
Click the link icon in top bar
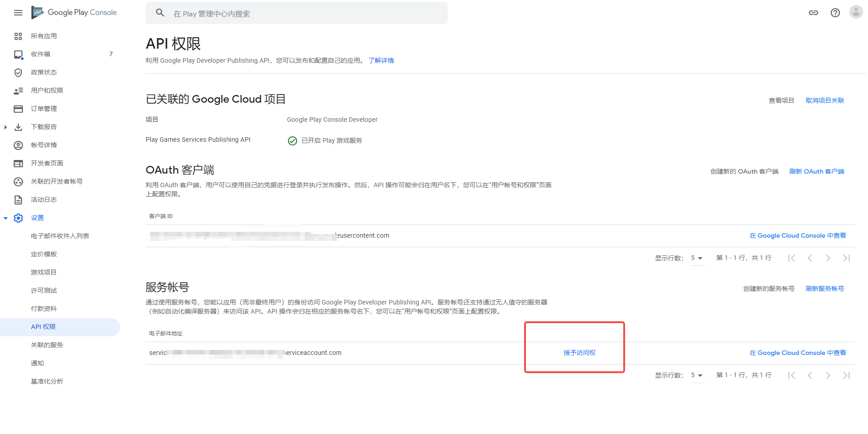813,13
